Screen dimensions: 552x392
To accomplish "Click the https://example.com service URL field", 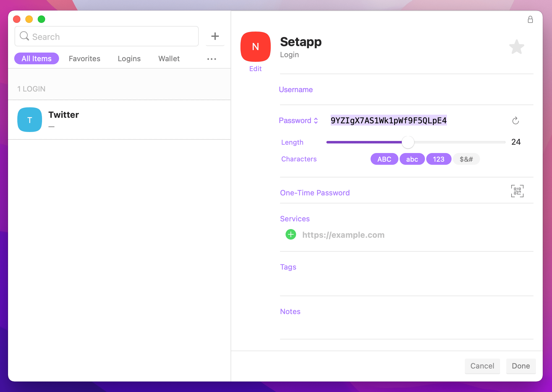I will (x=343, y=235).
